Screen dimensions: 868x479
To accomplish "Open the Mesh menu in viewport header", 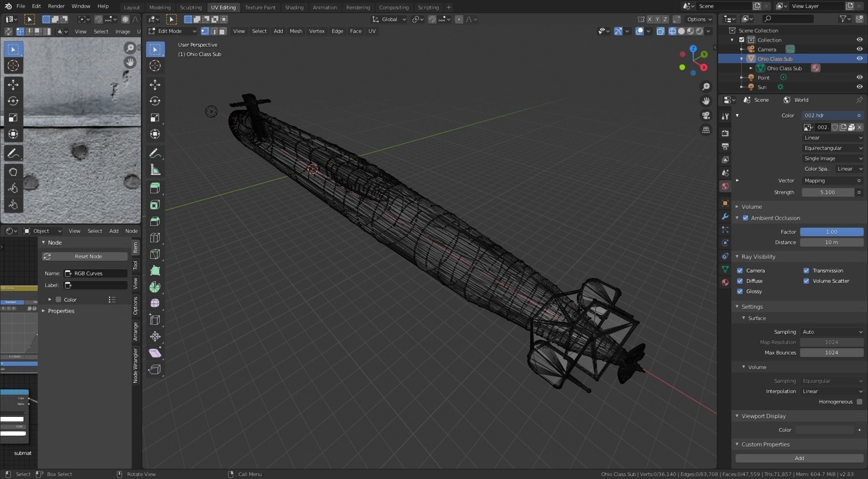I will click(296, 31).
